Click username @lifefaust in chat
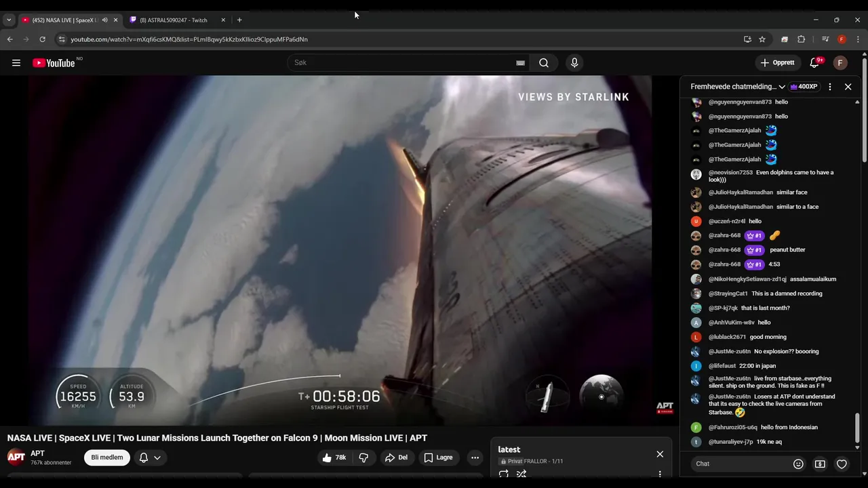Viewport: 868px width, 488px height. click(722, 366)
